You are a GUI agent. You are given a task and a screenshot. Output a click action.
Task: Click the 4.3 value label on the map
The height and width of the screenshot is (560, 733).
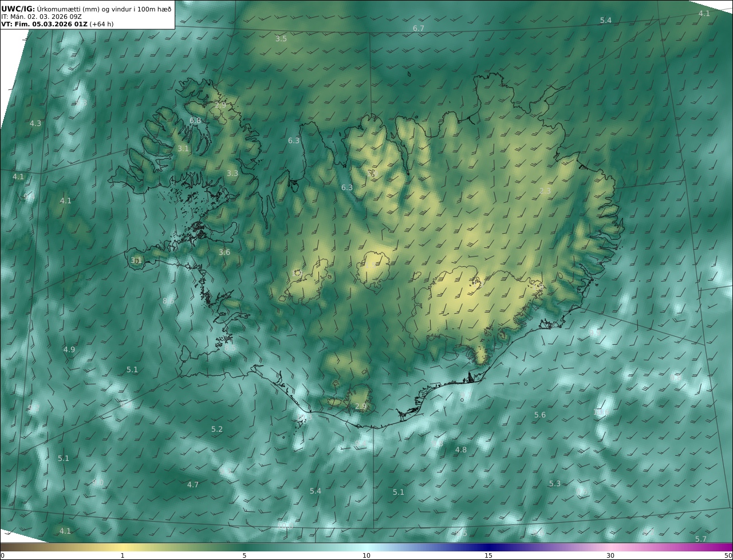coord(36,124)
